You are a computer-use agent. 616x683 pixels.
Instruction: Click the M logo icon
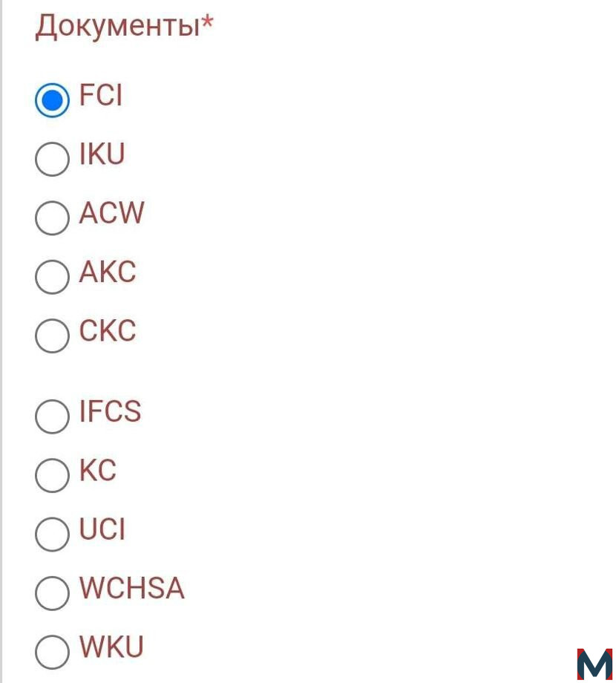coord(594,664)
